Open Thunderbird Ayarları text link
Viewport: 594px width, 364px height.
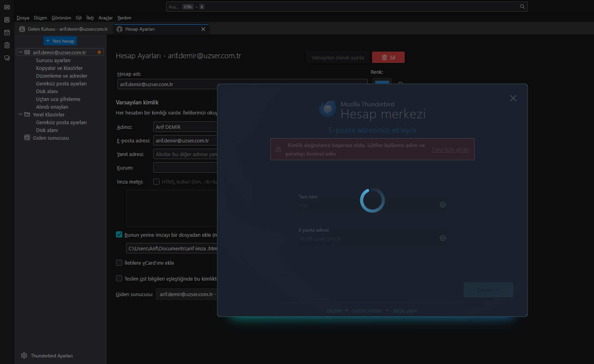pos(52,356)
